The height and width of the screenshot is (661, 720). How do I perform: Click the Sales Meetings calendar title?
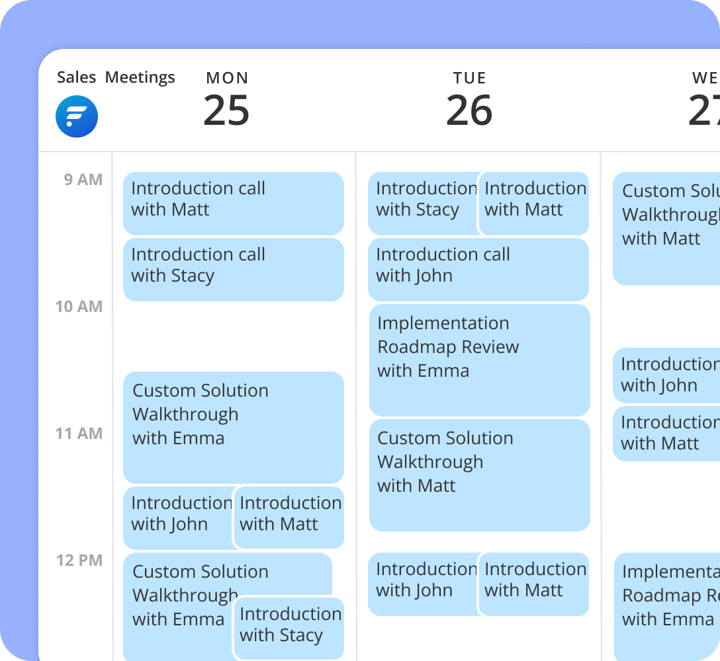[115, 77]
